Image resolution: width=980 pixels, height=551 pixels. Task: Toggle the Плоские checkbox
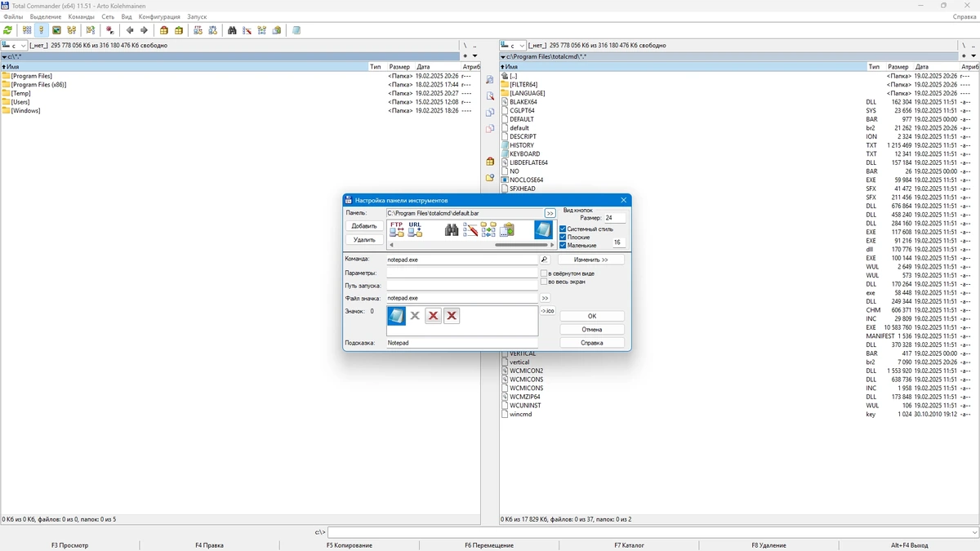point(563,237)
